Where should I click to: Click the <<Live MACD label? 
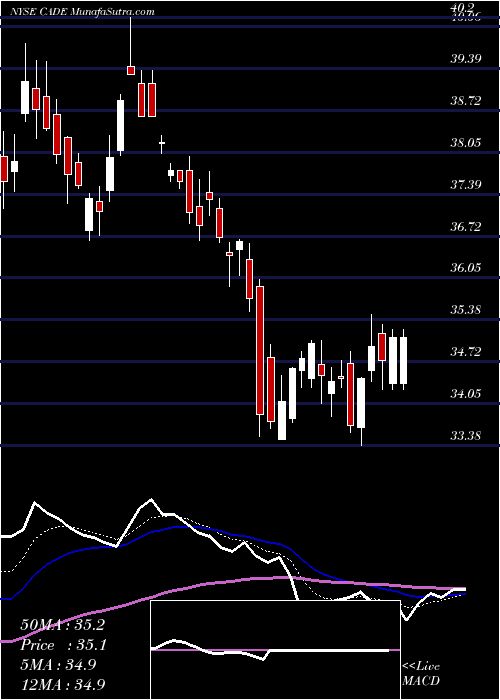[421, 674]
